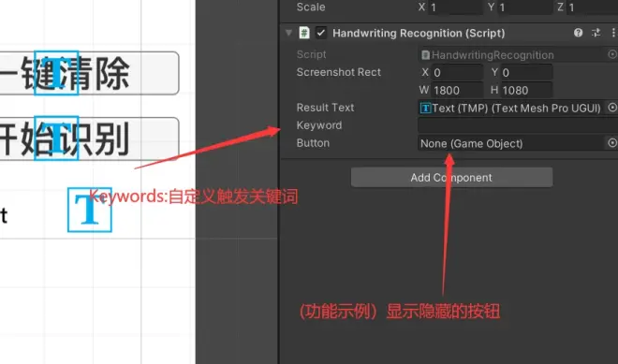Image resolution: width=618 pixels, height=364 pixels.
Task: Click the C# script icon in component header
Action: tap(304, 33)
